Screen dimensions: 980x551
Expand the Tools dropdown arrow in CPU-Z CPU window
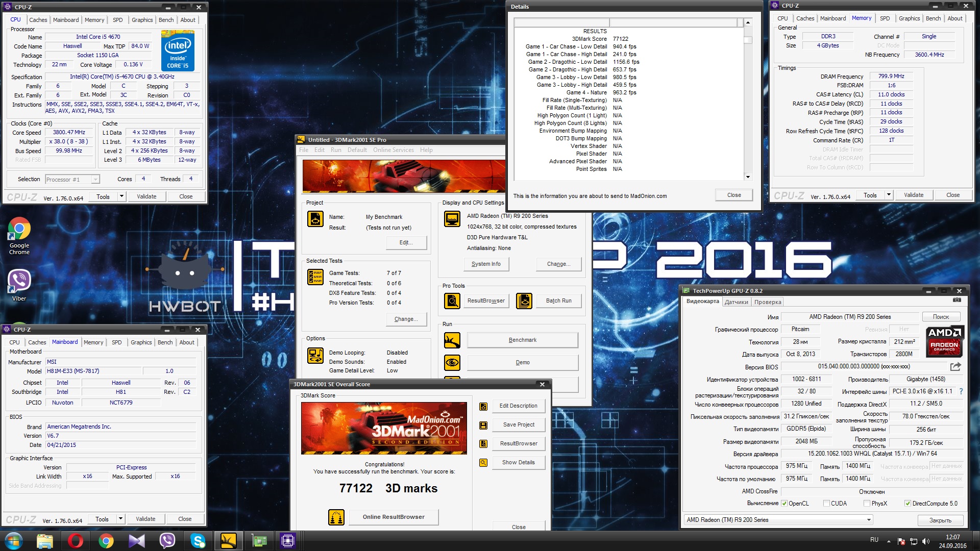(121, 196)
